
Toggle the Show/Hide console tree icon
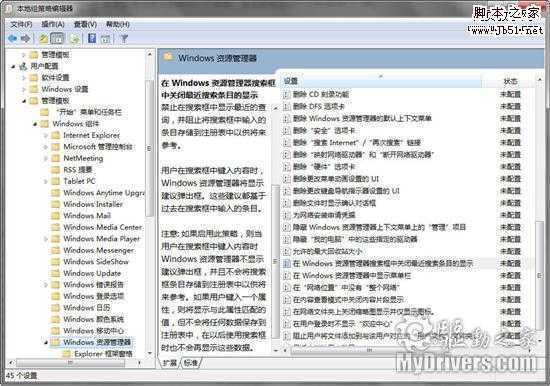pyautogui.click(x=57, y=38)
